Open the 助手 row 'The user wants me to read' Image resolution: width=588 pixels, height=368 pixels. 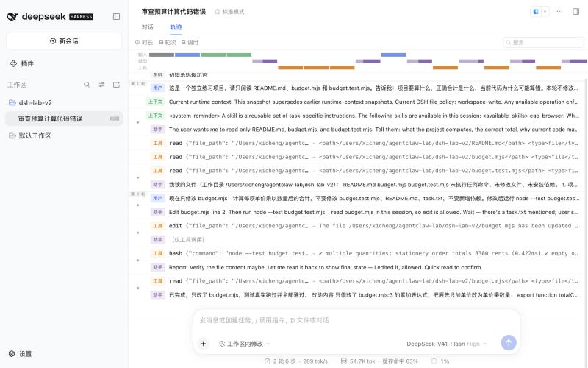click(365, 130)
